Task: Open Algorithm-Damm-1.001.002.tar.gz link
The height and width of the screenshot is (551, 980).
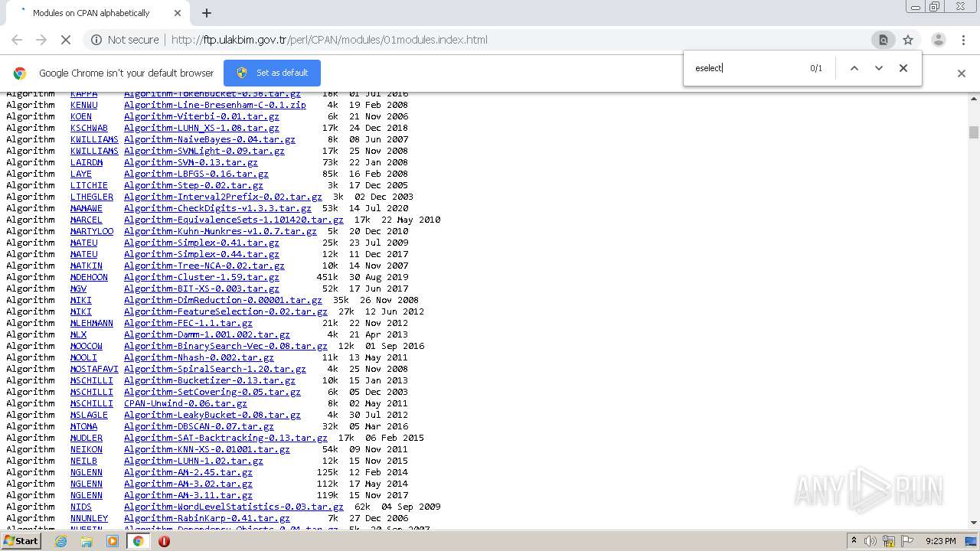Action: coord(207,334)
